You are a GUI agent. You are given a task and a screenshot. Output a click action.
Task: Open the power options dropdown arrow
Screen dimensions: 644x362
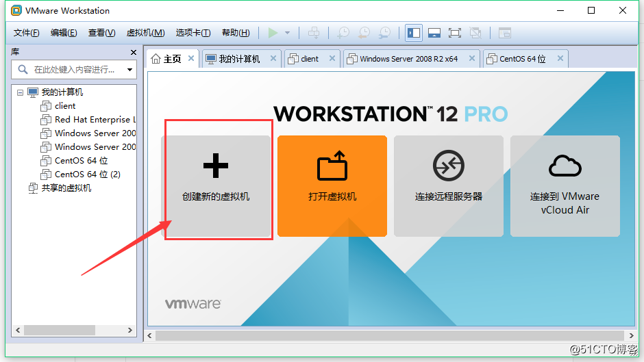pyautogui.click(x=288, y=33)
